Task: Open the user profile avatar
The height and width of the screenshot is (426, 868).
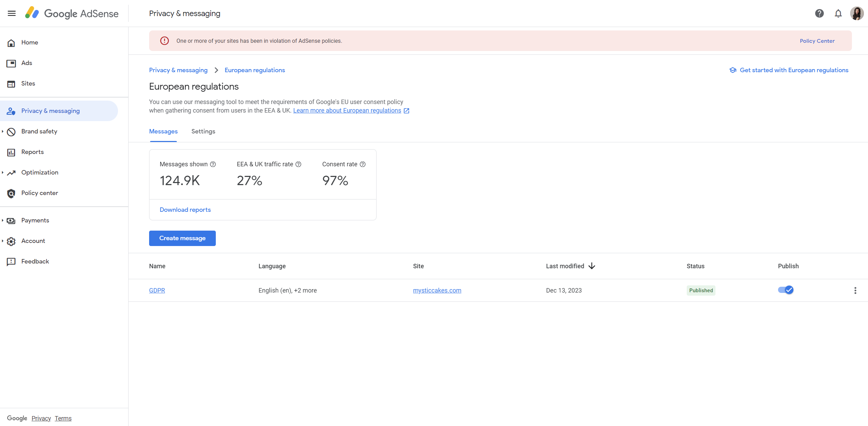Action: tap(857, 13)
